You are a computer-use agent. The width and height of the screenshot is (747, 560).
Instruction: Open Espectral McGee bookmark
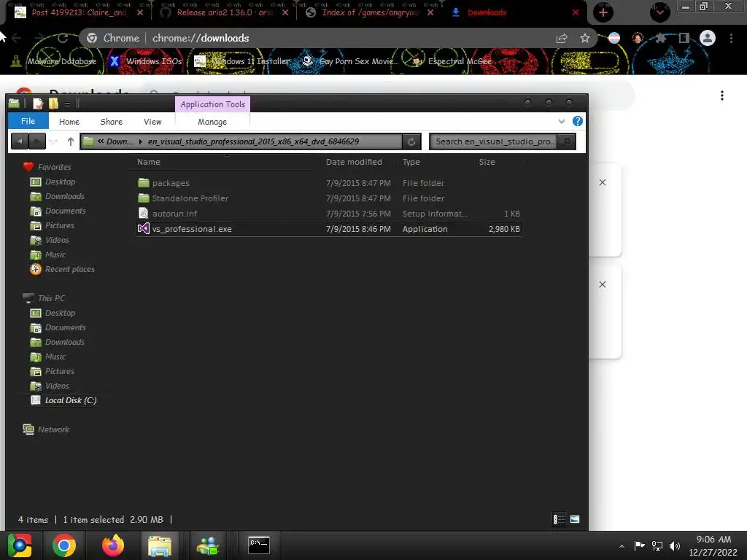[x=452, y=61]
